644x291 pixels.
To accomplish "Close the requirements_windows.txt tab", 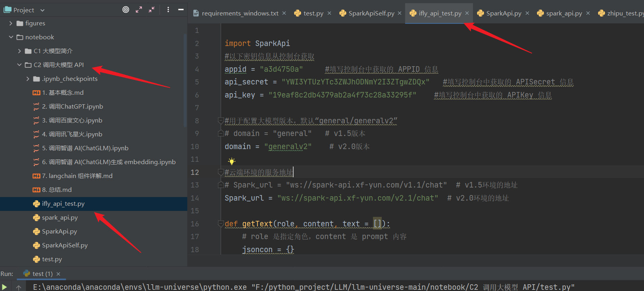I will (284, 13).
